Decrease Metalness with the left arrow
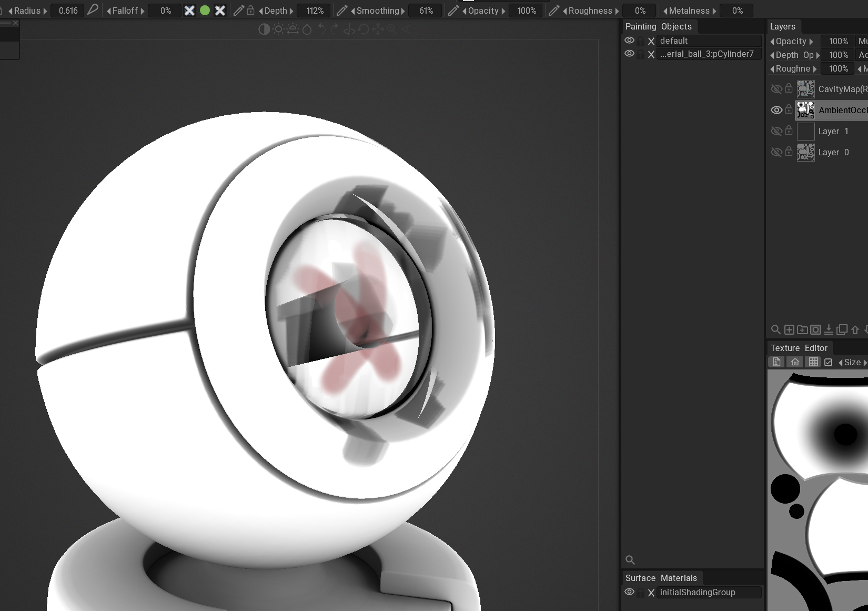The width and height of the screenshot is (868, 611). 665,11
